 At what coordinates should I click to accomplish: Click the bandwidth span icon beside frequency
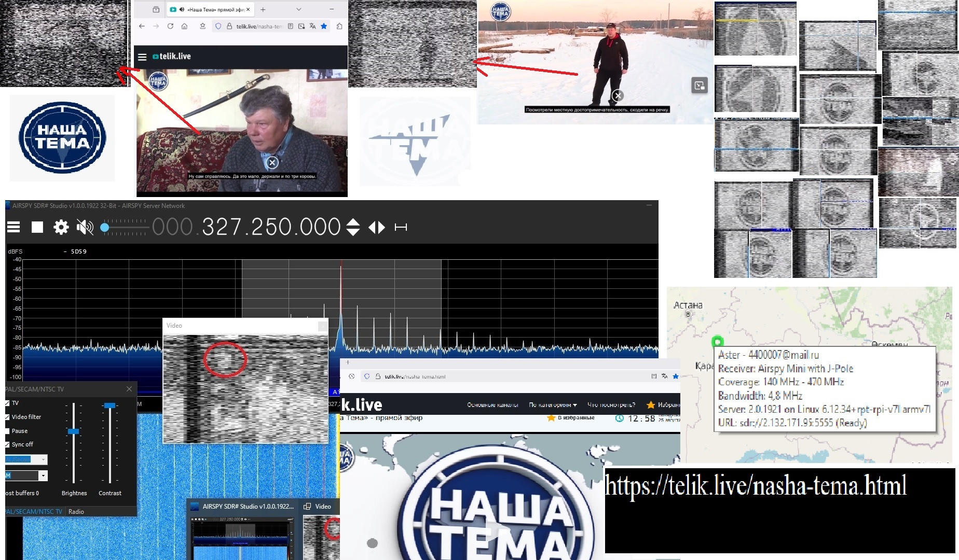tap(401, 227)
